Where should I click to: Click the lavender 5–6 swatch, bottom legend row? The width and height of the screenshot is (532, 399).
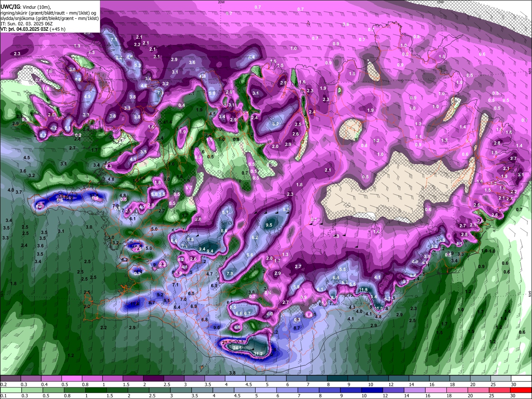pos(266,390)
